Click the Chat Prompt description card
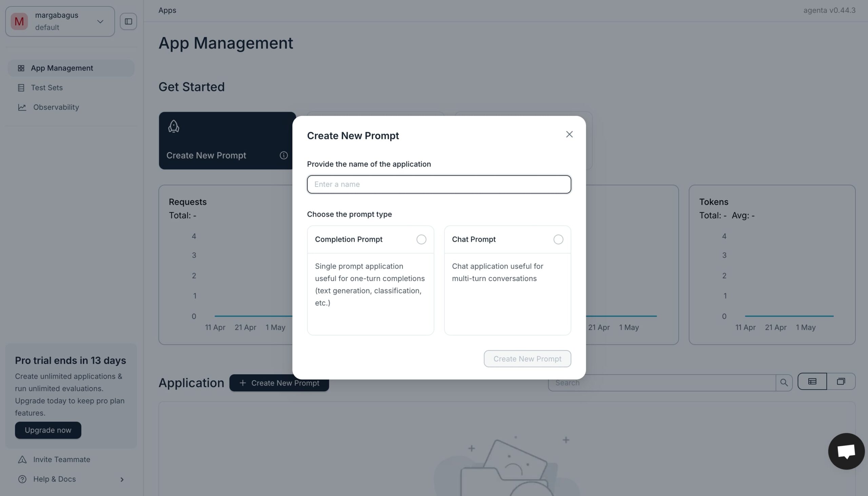The image size is (868, 496). click(x=507, y=293)
